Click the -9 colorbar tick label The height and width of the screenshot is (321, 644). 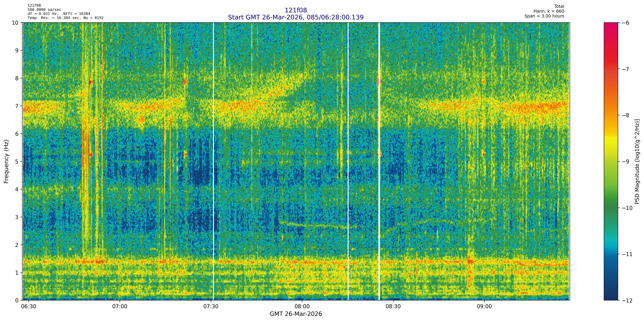coord(625,162)
